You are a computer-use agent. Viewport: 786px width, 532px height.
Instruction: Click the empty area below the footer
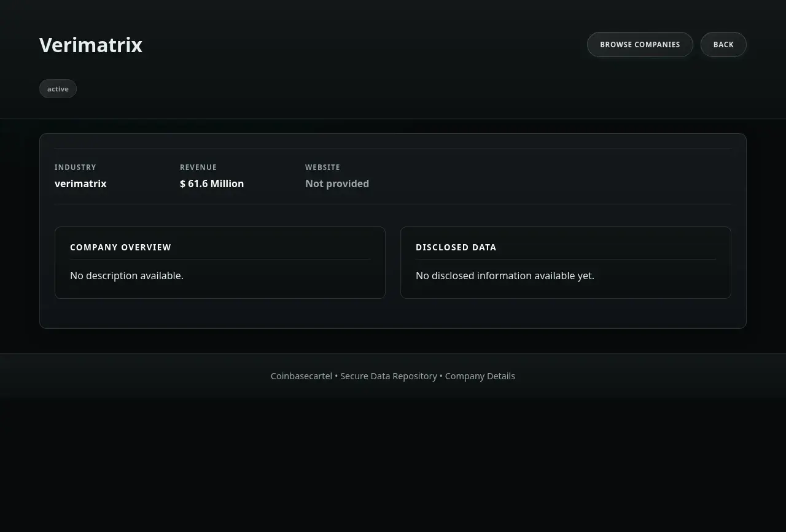393,466
